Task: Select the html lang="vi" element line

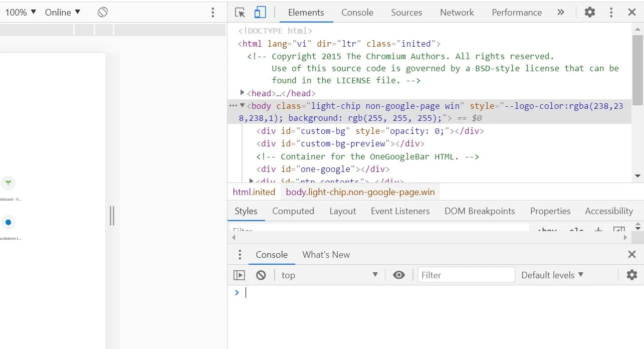Action: click(339, 44)
